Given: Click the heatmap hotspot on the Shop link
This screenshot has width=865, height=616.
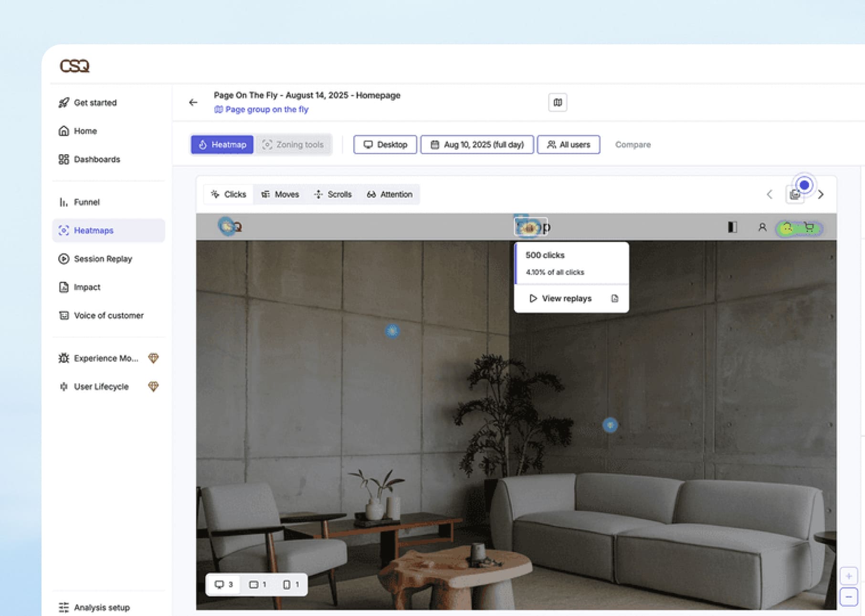Looking at the screenshot, I should [x=529, y=227].
